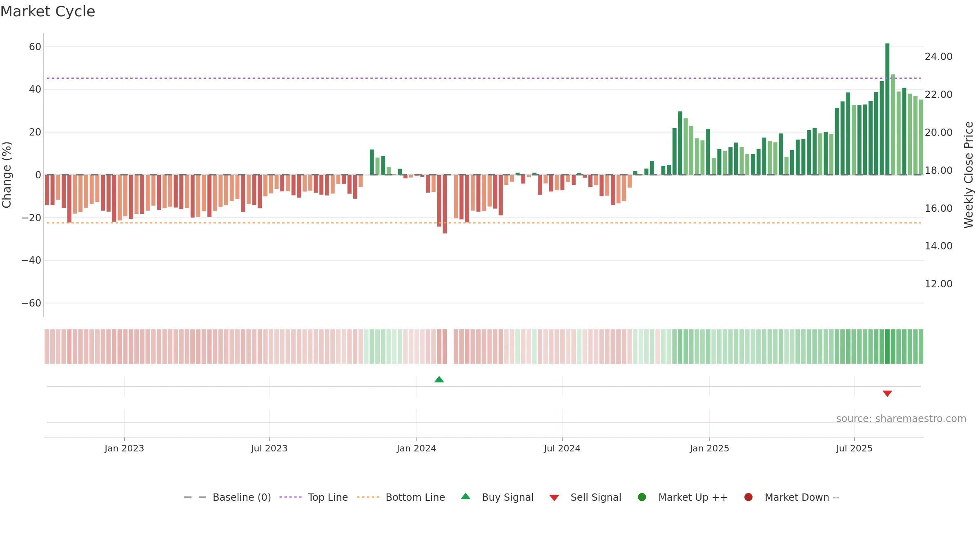980x551 pixels.
Task: Click the Change (%) axis title
Action: [x=7, y=175]
